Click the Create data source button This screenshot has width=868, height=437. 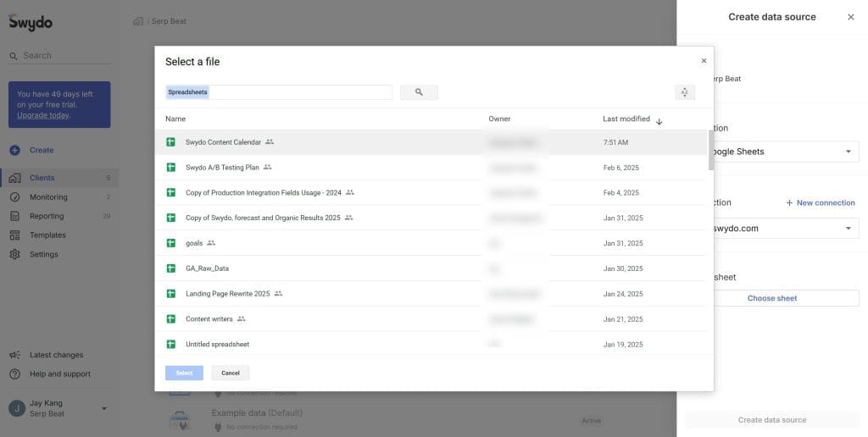click(772, 420)
